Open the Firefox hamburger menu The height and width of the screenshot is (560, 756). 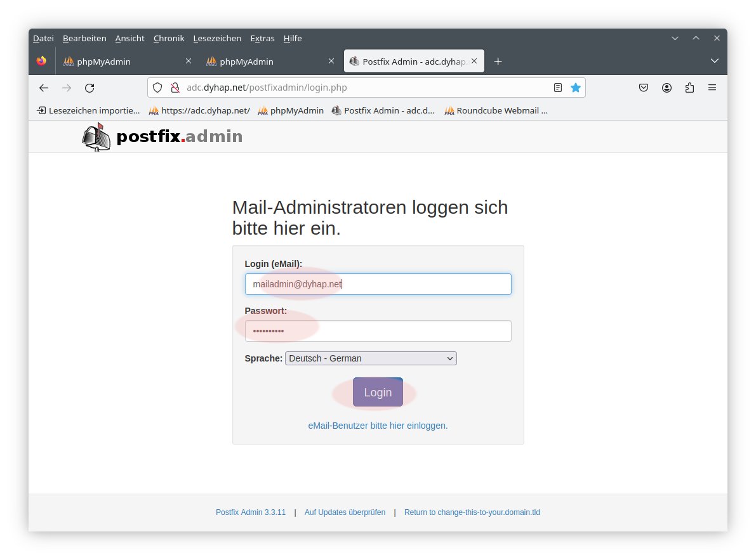pos(712,88)
